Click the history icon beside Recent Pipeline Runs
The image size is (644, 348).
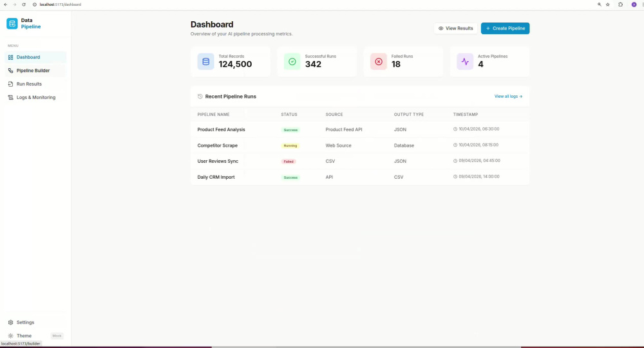coord(200,96)
